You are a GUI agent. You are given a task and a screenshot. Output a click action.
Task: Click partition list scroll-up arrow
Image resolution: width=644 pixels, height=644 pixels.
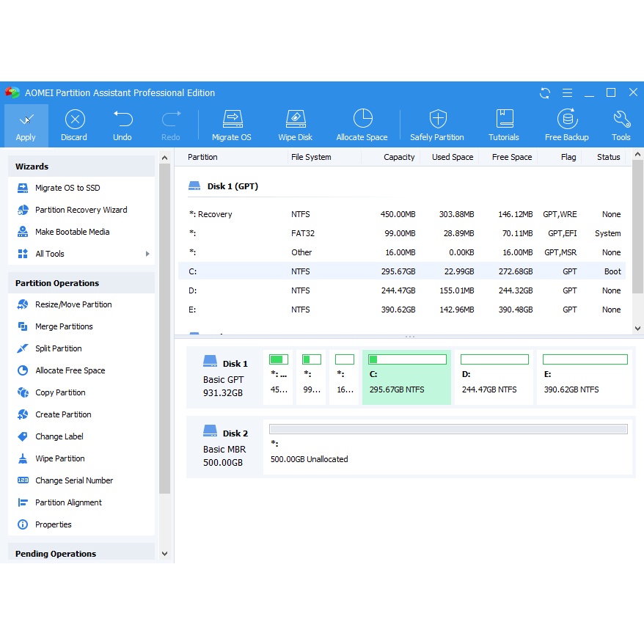click(637, 155)
